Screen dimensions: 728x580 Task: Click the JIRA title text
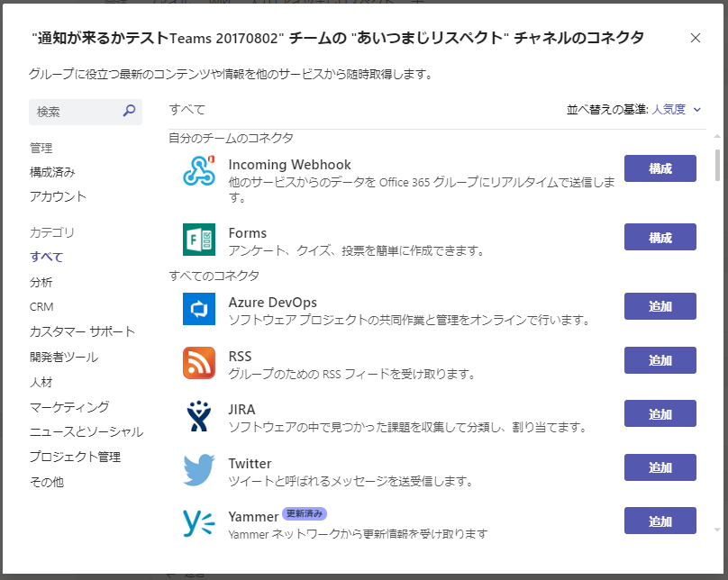tap(241, 410)
